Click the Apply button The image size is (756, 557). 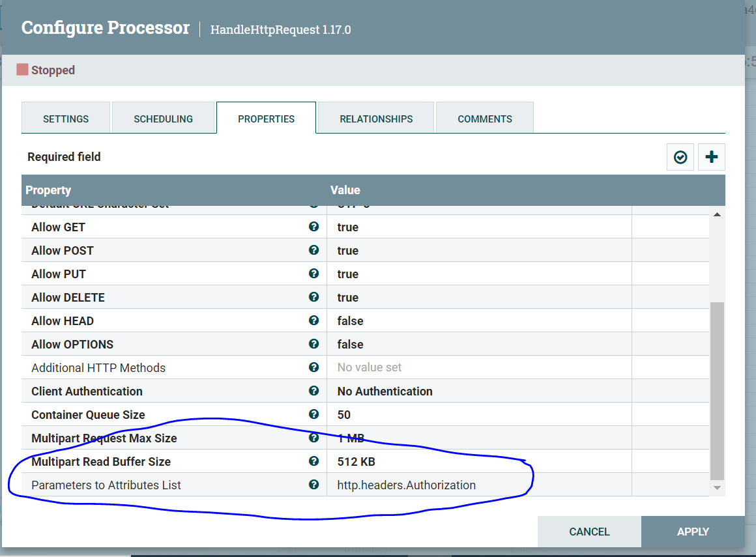pyautogui.click(x=692, y=532)
